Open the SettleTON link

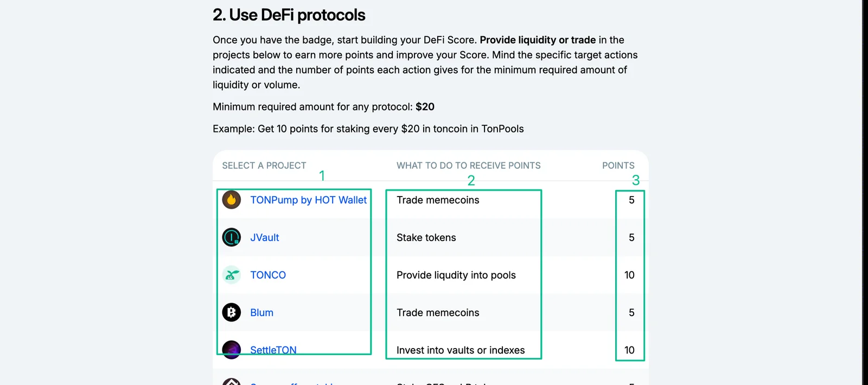tap(273, 350)
